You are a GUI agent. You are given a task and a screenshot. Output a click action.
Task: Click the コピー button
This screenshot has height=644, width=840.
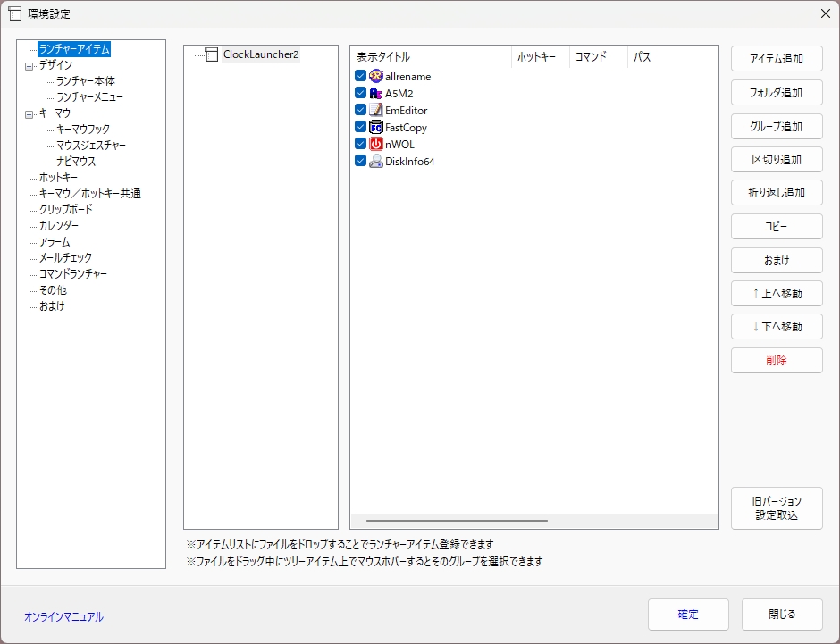(x=777, y=227)
